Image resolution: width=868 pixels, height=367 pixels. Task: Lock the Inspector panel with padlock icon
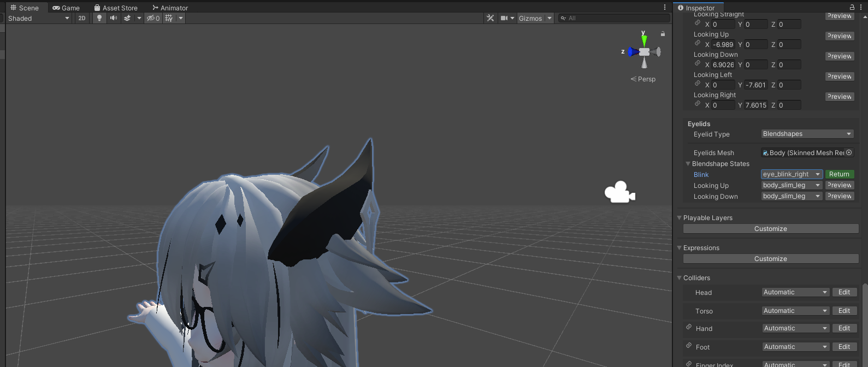[x=852, y=7]
